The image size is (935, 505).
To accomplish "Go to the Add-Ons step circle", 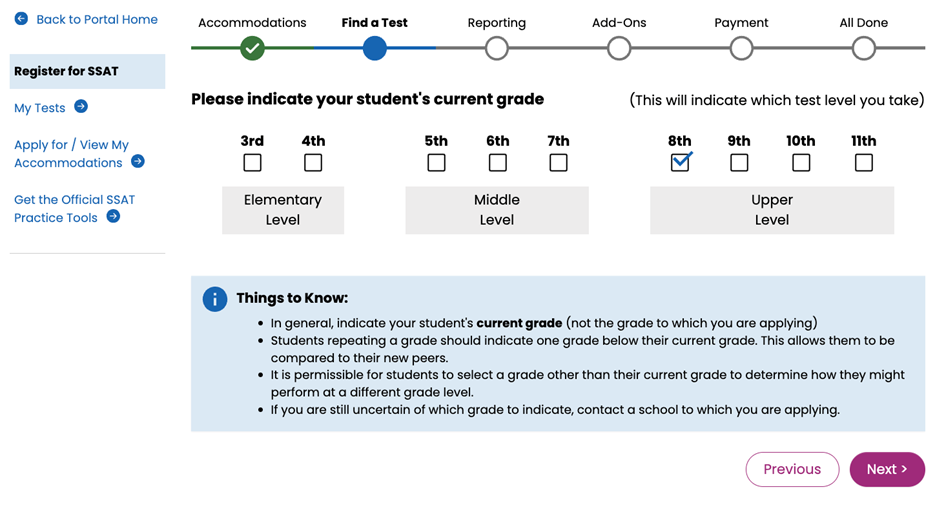I will pos(619,47).
